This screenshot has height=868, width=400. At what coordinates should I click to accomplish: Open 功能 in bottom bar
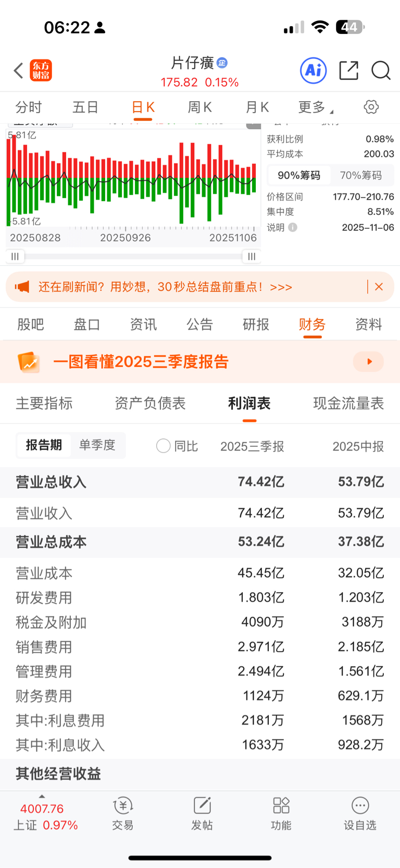(x=281, y=813)
